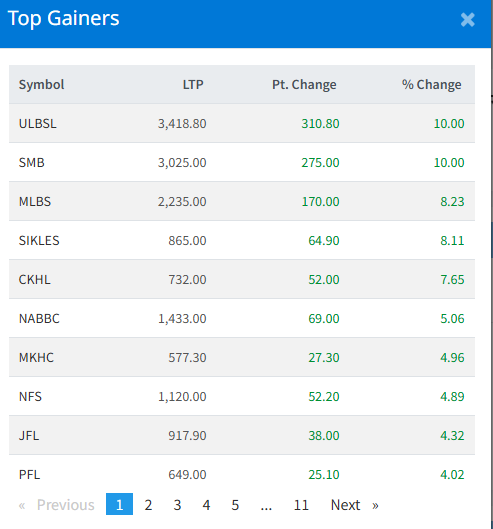Click the Previous page link
The image size is (493, 529).
[57, 505]
